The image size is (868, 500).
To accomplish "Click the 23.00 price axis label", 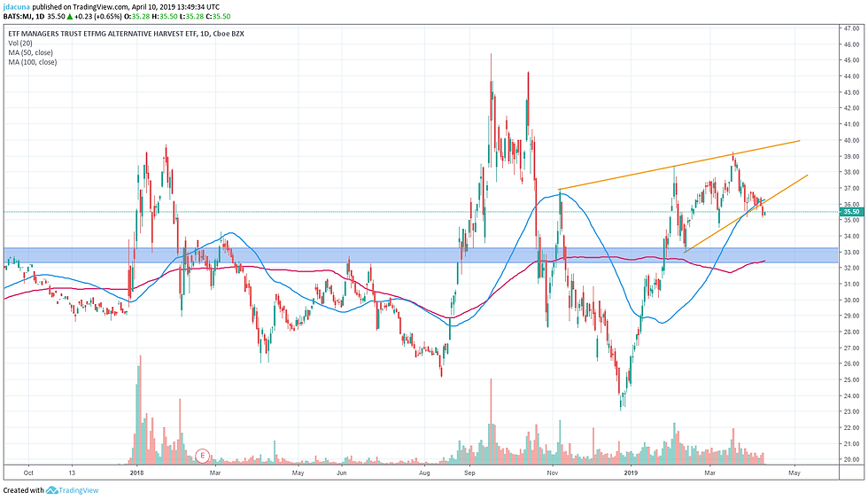I will pos(851,412).
